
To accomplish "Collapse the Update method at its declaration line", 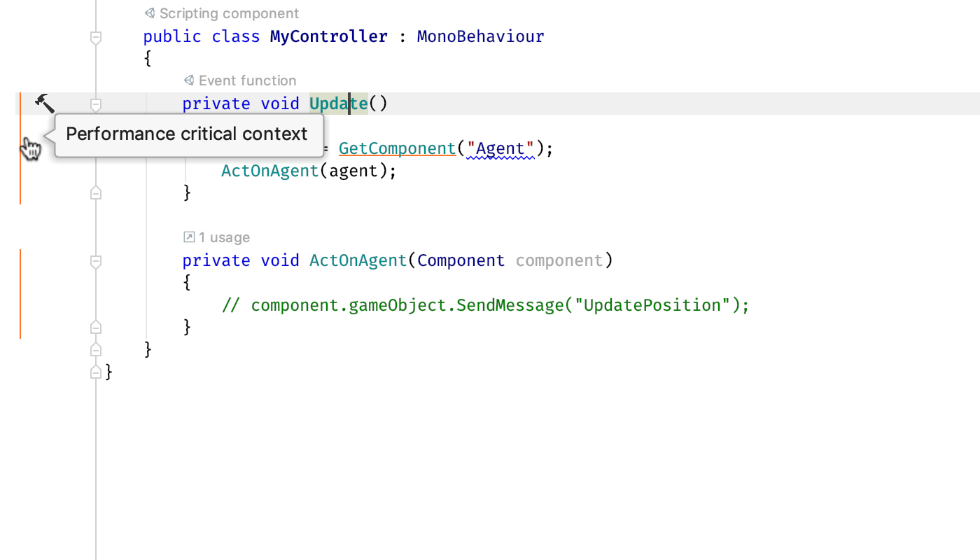I will (x=96, y=104).
